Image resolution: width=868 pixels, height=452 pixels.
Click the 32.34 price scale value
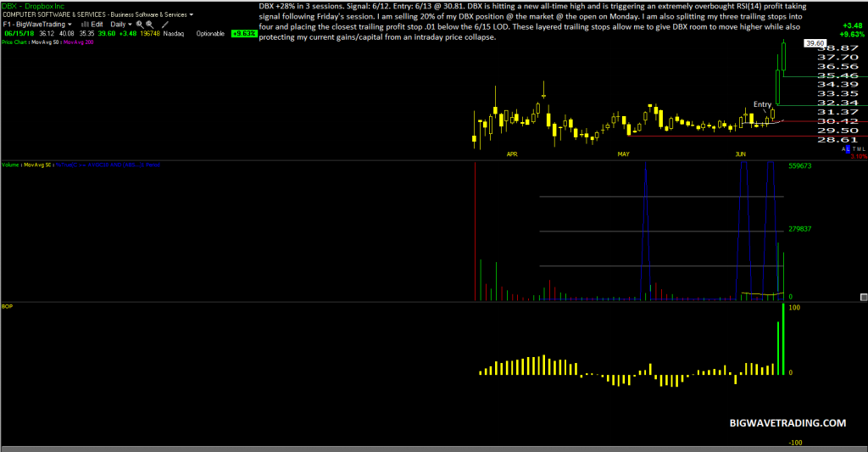pos(838,103)
